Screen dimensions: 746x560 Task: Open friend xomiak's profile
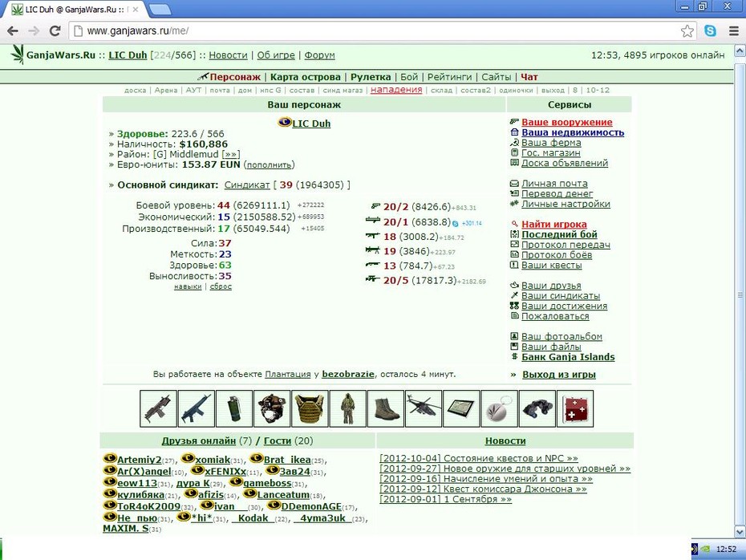coord(213,460)
